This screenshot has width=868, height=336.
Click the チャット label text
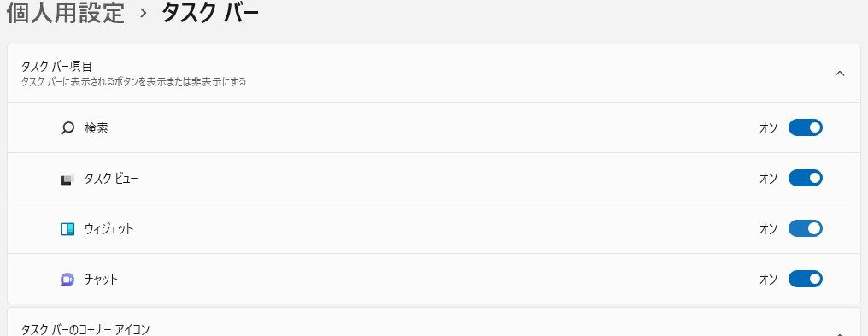point(102,280)
